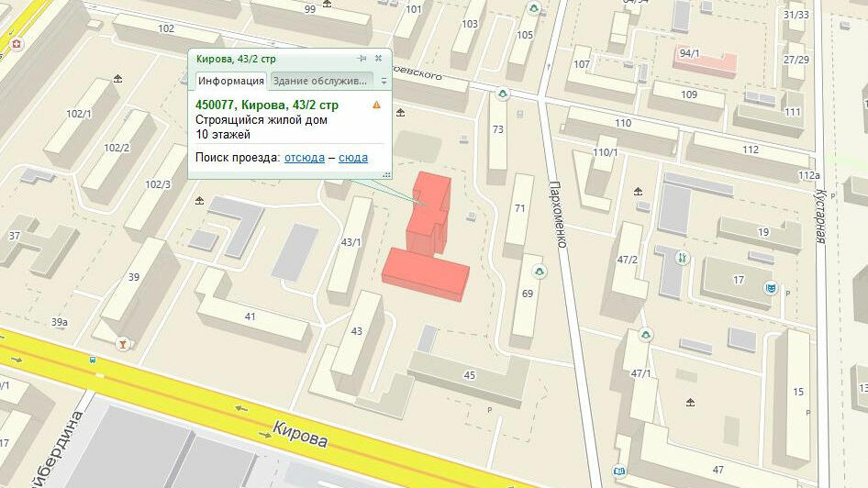Click the green icon near building 105
This screenshot has width=868, height=488.
(531, 10)
